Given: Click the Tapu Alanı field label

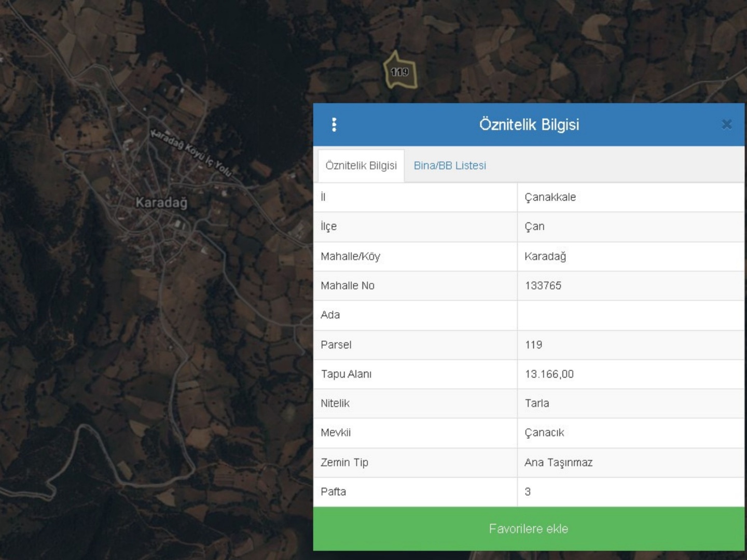Looking at the screenshot, I should pos(346,374).
